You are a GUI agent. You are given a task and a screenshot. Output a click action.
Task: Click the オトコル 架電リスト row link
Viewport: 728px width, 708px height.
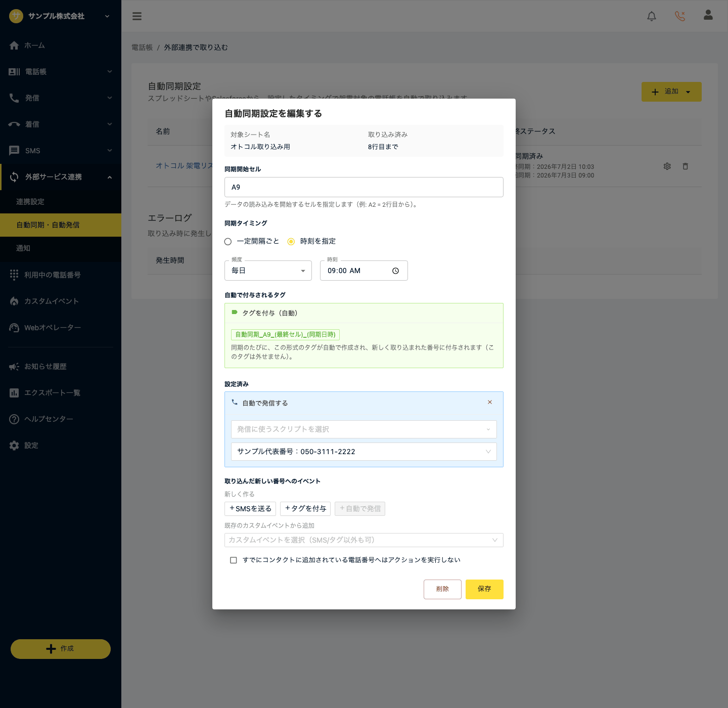click(x=184, y=166)
